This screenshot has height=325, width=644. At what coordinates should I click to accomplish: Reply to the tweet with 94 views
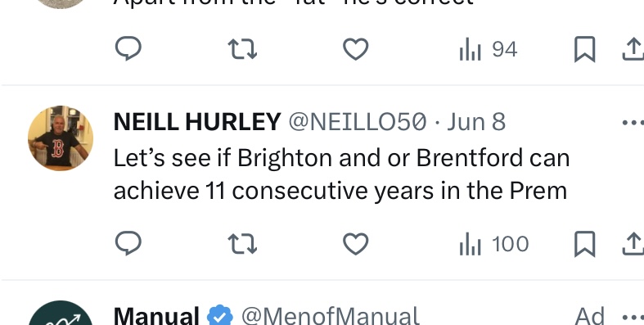[x=128, y=48]
